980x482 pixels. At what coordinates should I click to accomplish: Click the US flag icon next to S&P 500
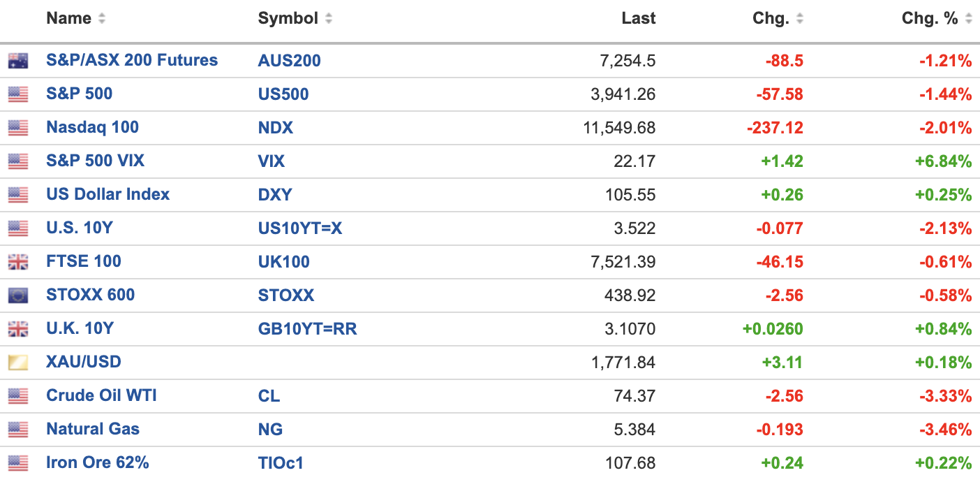pos(18,94)
